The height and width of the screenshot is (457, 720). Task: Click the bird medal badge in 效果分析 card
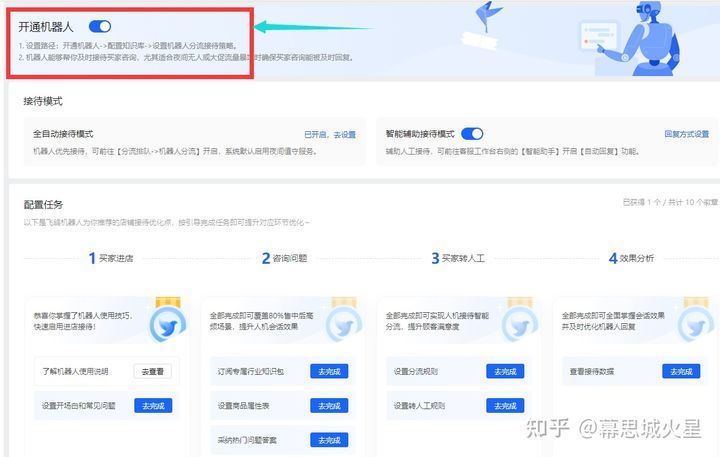[696, 322]
